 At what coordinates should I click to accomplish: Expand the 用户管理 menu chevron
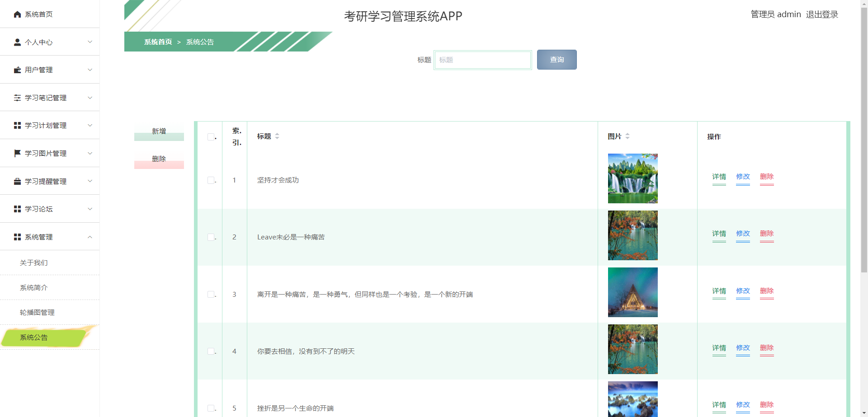tap(90, 70)
